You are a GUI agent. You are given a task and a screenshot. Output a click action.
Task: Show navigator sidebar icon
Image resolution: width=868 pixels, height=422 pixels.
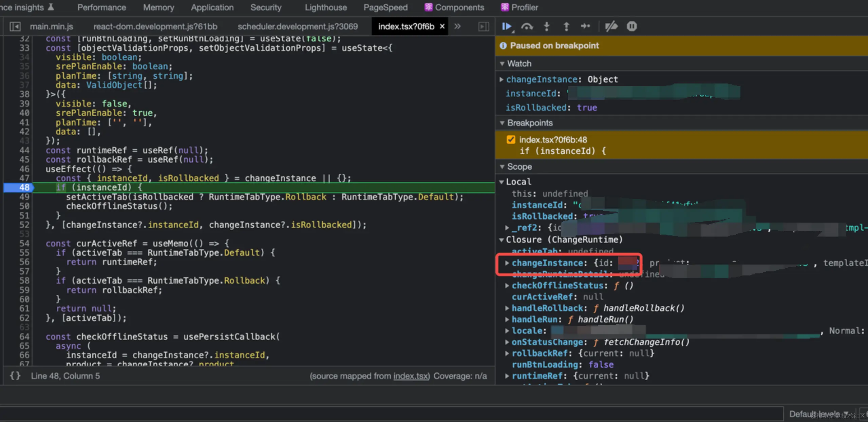point(15,26)
